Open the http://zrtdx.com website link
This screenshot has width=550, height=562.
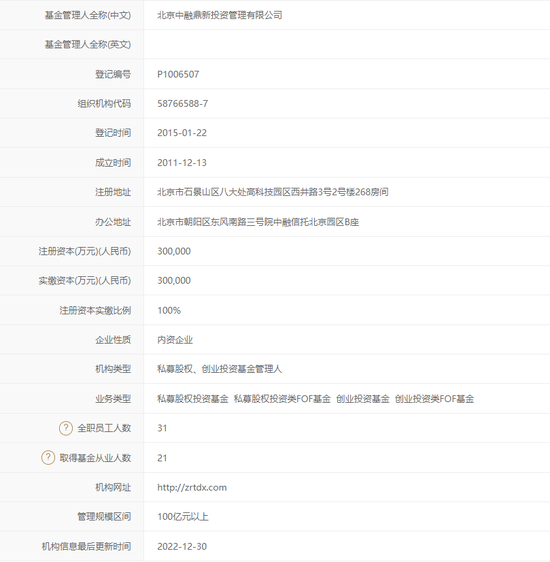click(192, 487)
